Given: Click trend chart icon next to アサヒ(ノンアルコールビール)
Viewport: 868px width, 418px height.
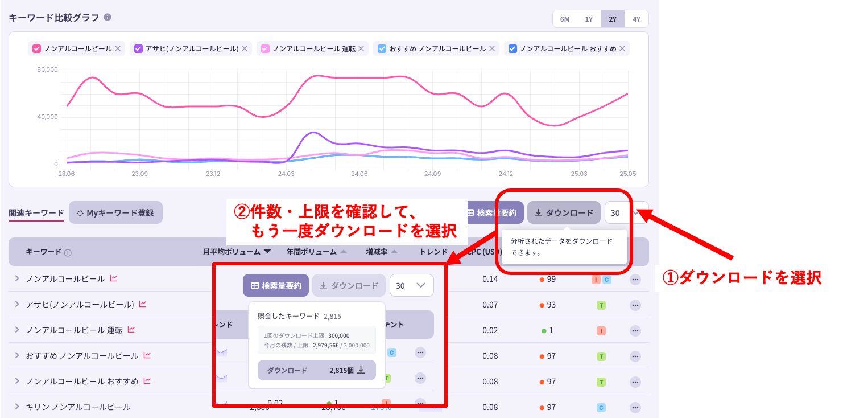Looking at the screenshot, I should [x=142, y=305].
